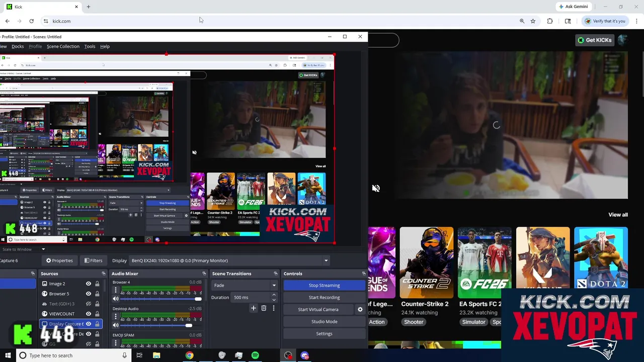The width and height of the screenshot is (644, 362).
Task: Pop out the Audio Mixer dock
Action: (204, 274)
